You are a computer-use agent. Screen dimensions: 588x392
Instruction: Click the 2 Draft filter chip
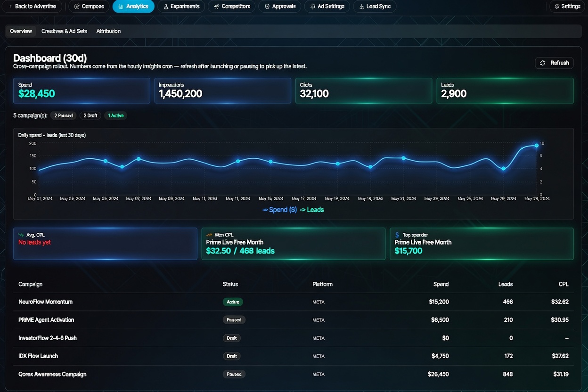pyautogui.click(x=90, y=115)
